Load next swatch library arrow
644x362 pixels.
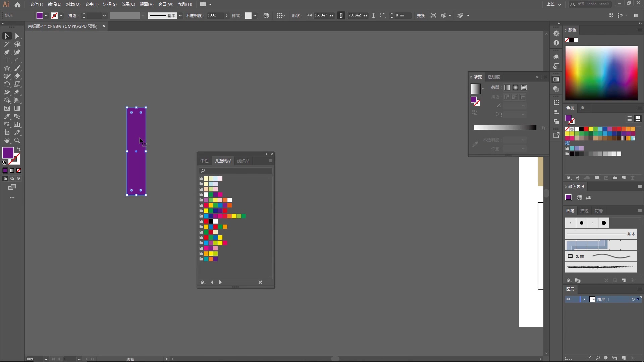click(x=220, y=283)
